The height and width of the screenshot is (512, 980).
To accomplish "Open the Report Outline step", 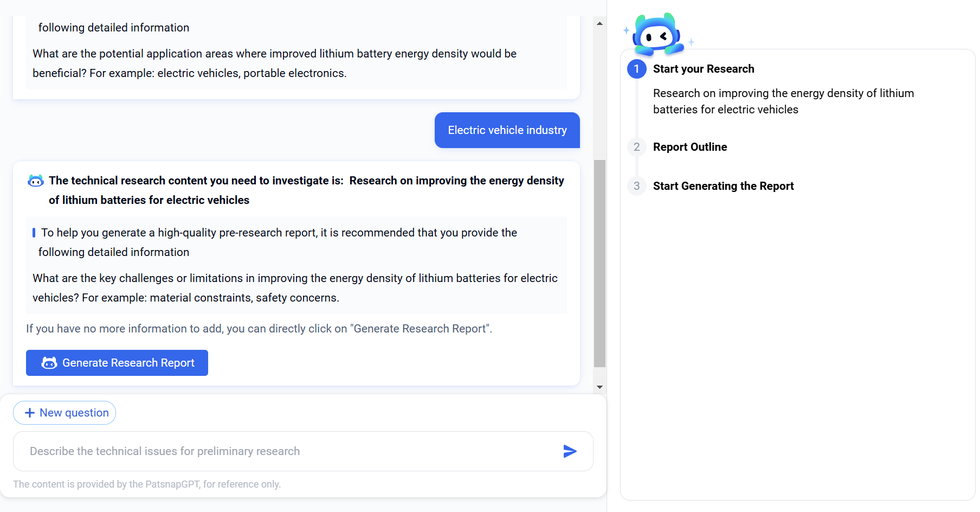I will pos(689,147).
